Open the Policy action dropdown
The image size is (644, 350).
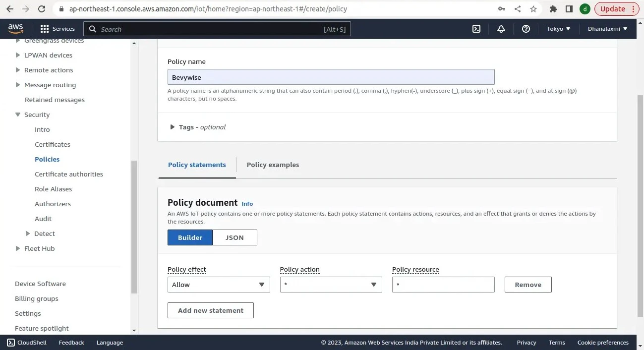(331, 285)
